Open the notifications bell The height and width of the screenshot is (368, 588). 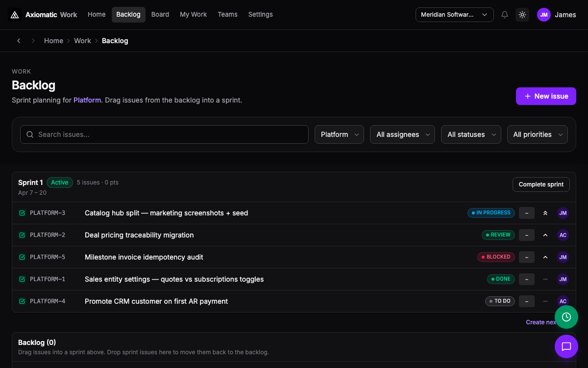pos(505,15)
